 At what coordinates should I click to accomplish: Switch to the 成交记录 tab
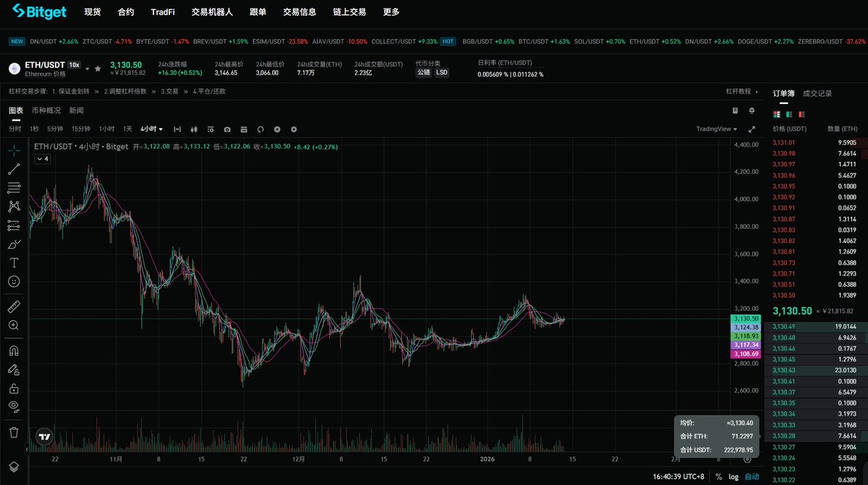pyautogui.click(x=817, y=93)
